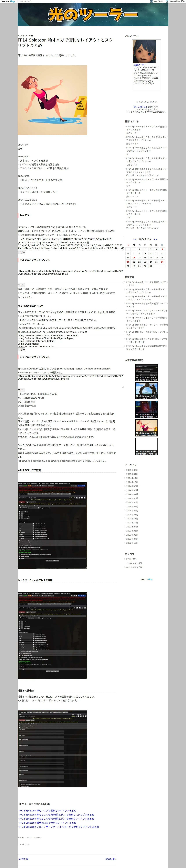Go to previous month with << calendar arrow
Screen dimensions: 186x868
[135, 239]
